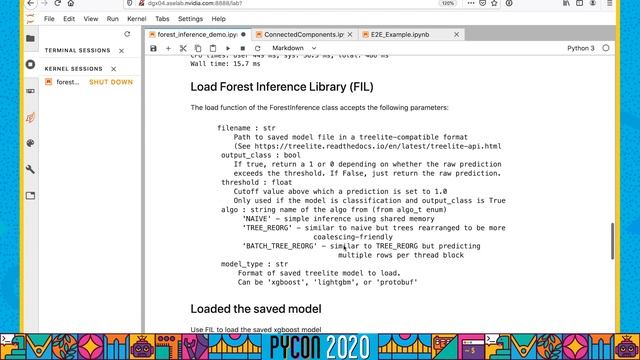Click the 'threshold : float' parameter line
The height and width of the screenshot is (360, 640).
256,182
